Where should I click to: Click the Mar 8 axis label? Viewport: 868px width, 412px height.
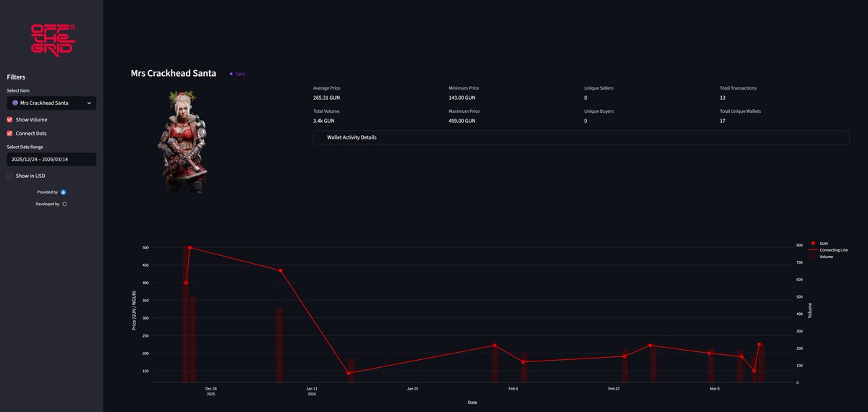click(714, 388)
